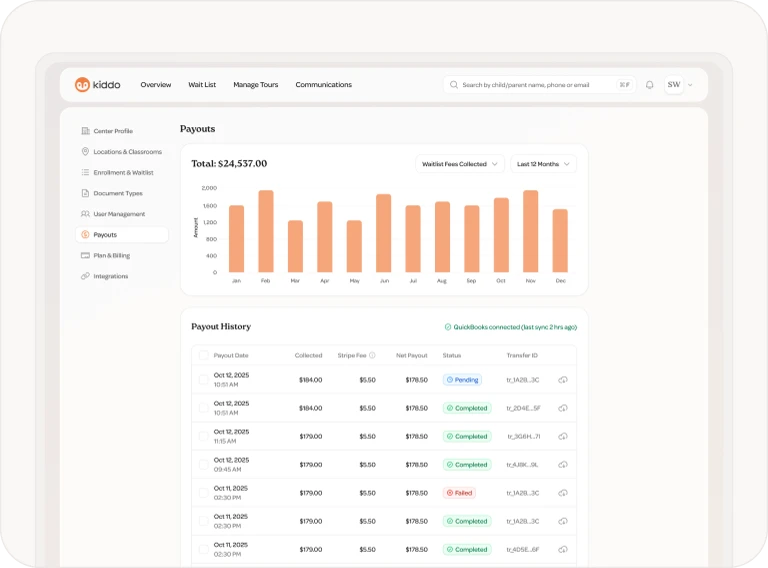The height and width of the screenshot is (568, 768).
Task: Click the Enrollment & Waitlist list icon
Action: 85,172
